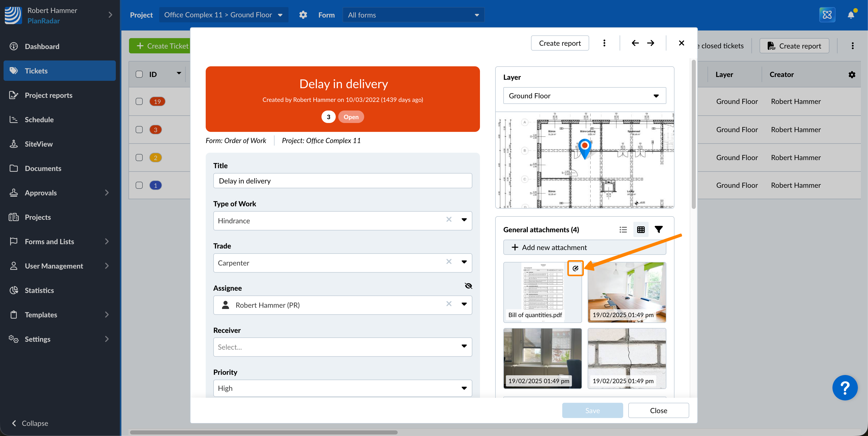Click Add new attachment button
Screen dimensions: 868x436
pyautogui.click(x=584, y=247)
